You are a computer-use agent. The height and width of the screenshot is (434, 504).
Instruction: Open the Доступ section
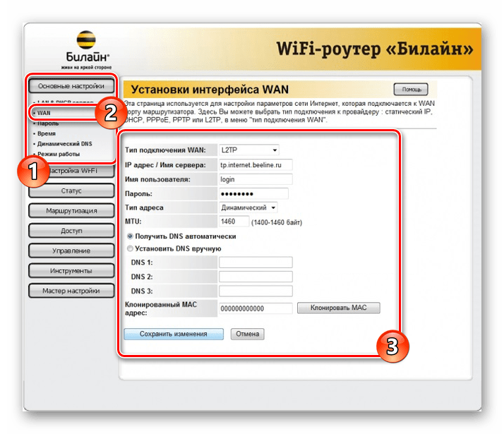(x=71, y=230)
